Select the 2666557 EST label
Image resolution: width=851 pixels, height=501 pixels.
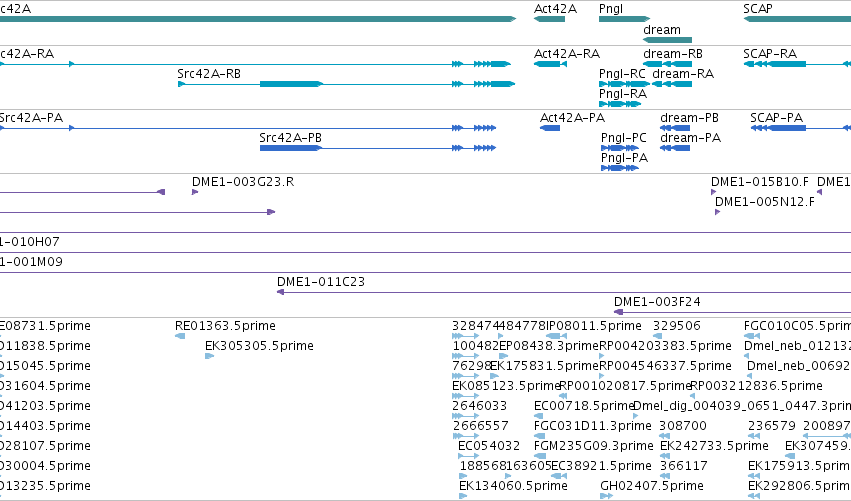(x=480, y=426)
